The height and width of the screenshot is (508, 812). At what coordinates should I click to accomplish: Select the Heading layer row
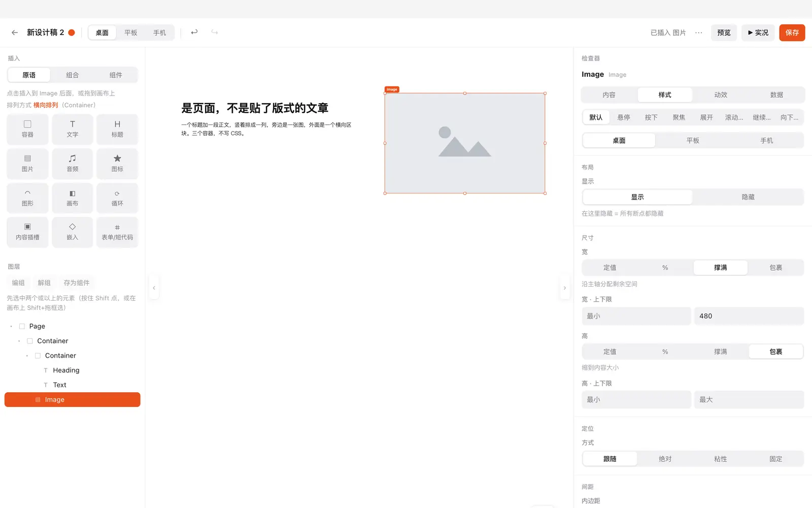point(73,370)
